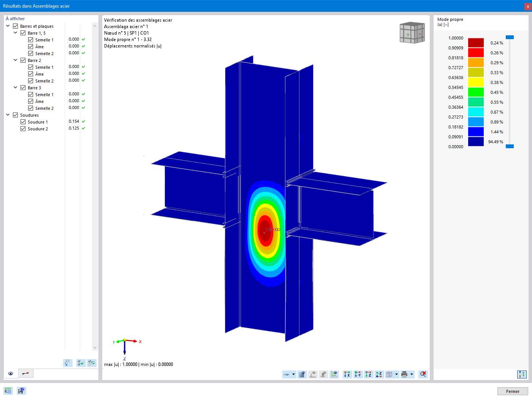Collapse the 'Soudures' tree node
Screen dimensions: 532x399
click(8, 115)
